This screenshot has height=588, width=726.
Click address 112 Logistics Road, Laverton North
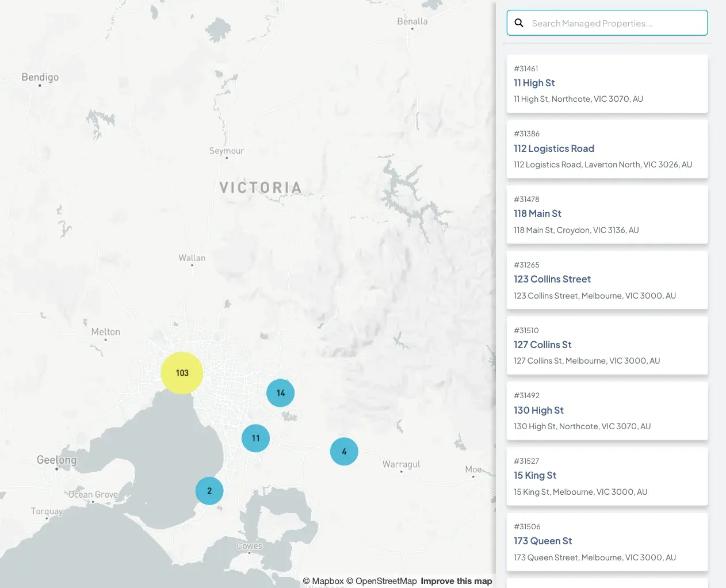coord(603,165)
